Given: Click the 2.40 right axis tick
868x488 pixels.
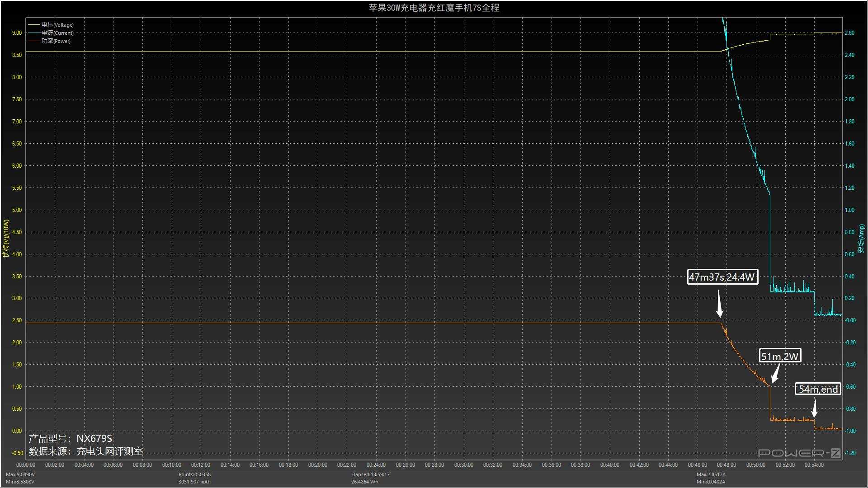Looking at the screenshot, I should [x=849, y=55].
